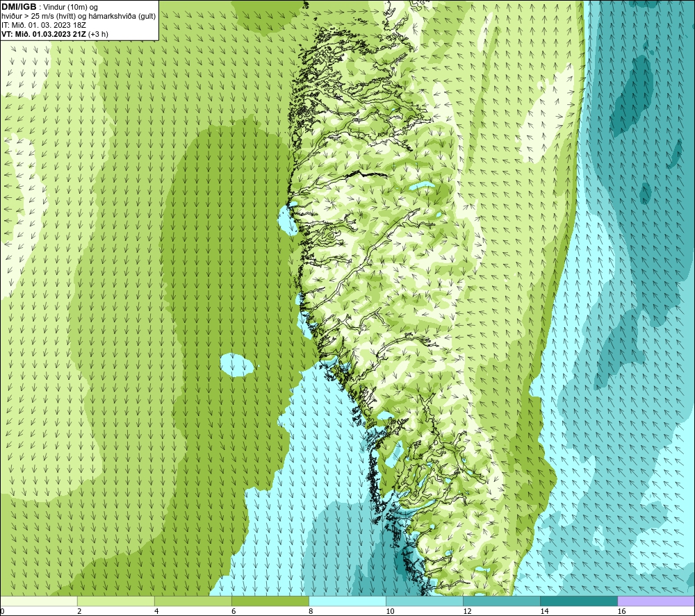Click the isolated light cyan oval in the western sea
The height and width of the screenshot is (616, 695).
(x=237, y=365)
